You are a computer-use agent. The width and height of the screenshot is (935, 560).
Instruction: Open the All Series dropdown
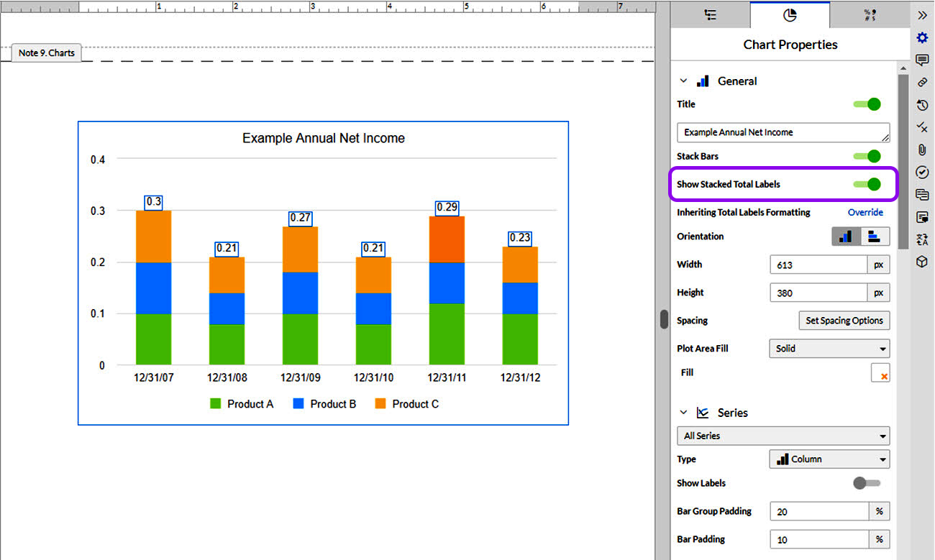(x=783, y=436)
